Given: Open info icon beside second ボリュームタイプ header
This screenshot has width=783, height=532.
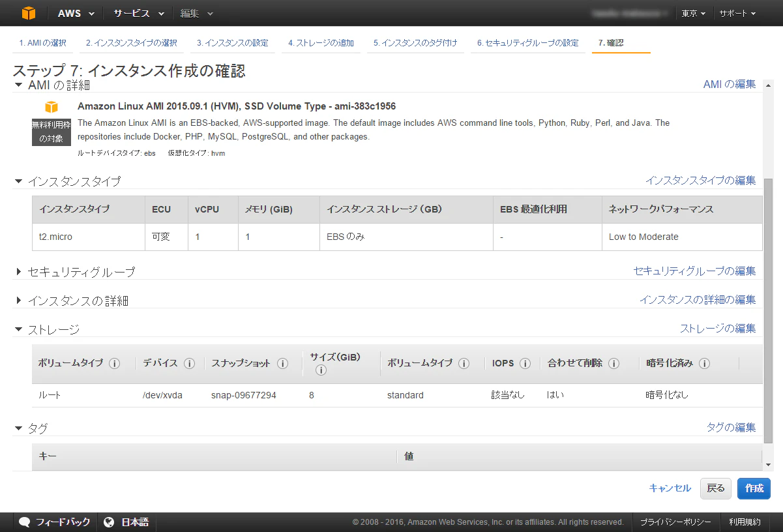Looking at the screenshot, I should tap(464, 363).
